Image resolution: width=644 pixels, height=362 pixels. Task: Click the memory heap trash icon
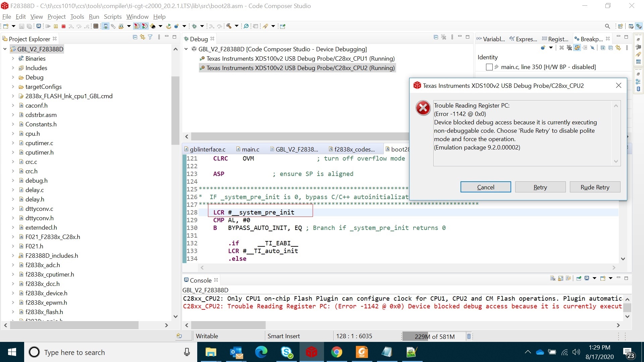tap(469, 336)
